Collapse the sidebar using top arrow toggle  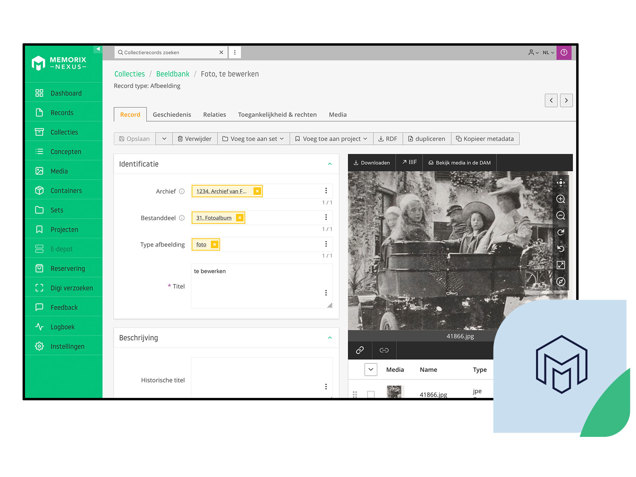(97, 49)
